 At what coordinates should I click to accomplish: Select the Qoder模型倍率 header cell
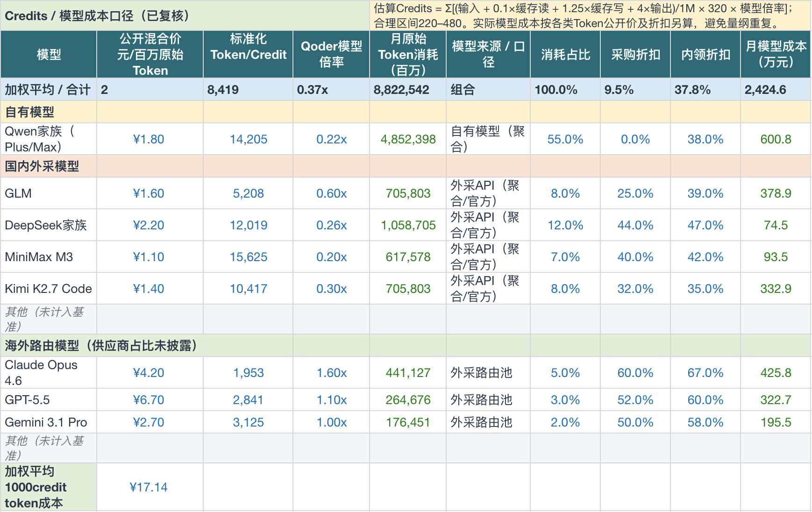331,55
